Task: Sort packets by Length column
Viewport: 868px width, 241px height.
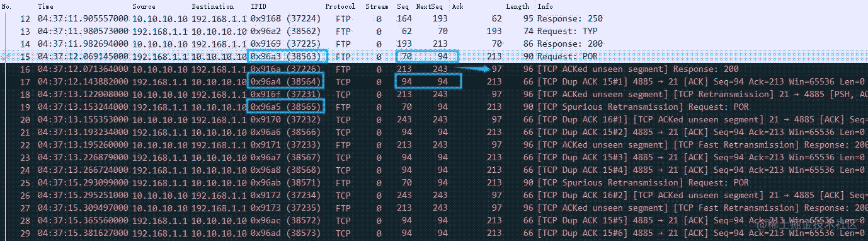Action: pyautogui.click(x=518, y=6)
